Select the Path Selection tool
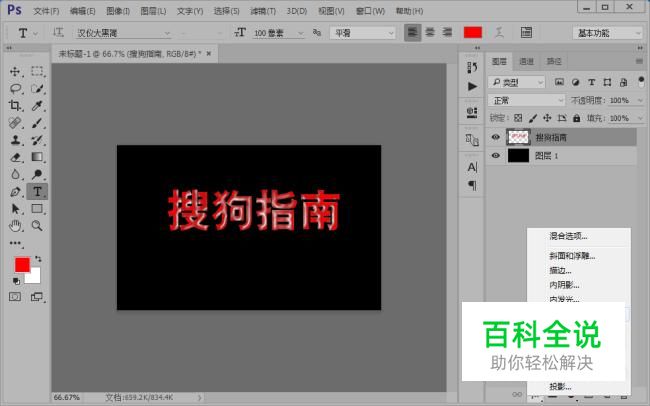 click(15, 209)
